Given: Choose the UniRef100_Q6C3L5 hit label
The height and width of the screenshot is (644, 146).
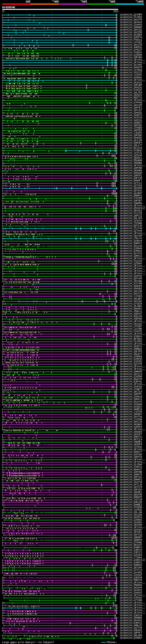Looking at the screenshot, I should point(131,392).
